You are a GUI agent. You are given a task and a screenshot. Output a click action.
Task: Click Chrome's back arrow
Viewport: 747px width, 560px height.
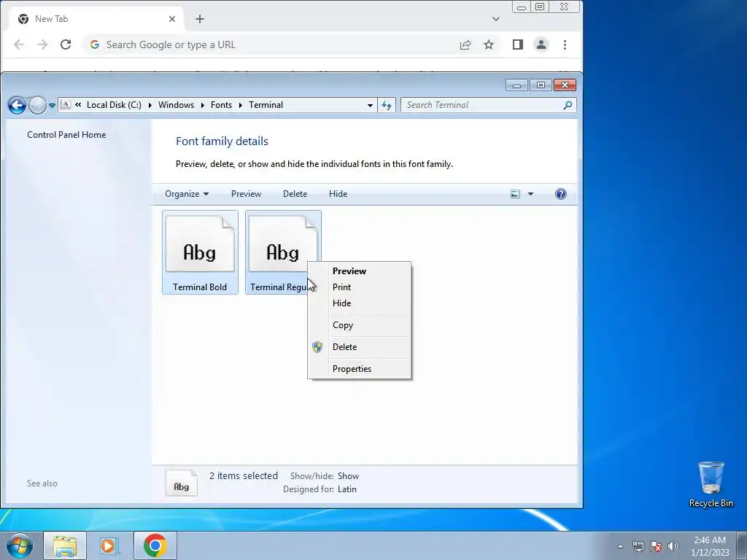(19, 44)
